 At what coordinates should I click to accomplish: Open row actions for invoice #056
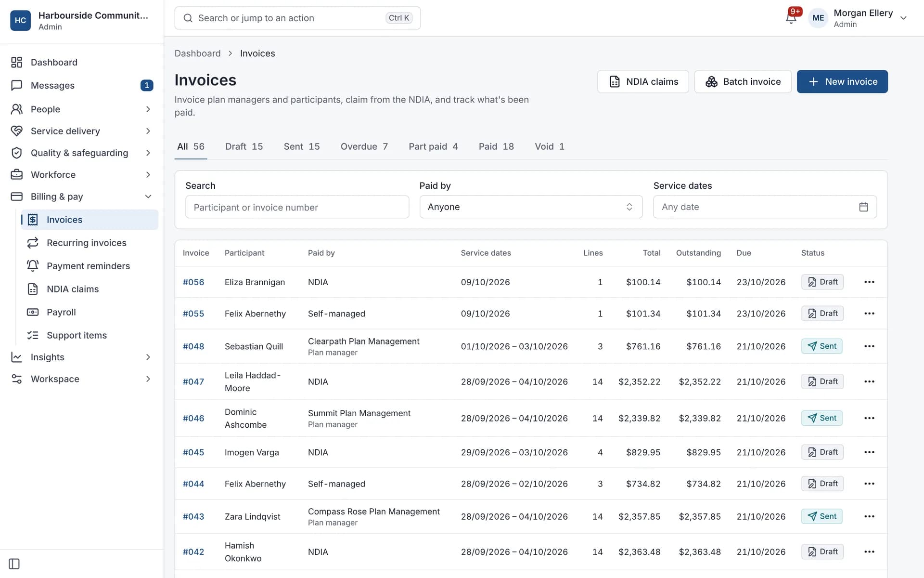click(869, 282)
